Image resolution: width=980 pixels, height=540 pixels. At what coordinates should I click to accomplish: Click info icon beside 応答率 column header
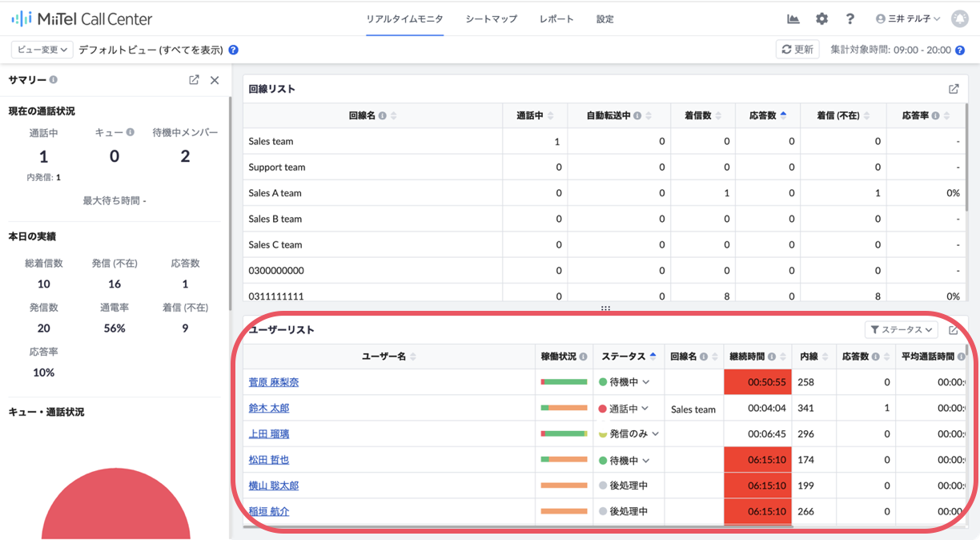[935, 116]
